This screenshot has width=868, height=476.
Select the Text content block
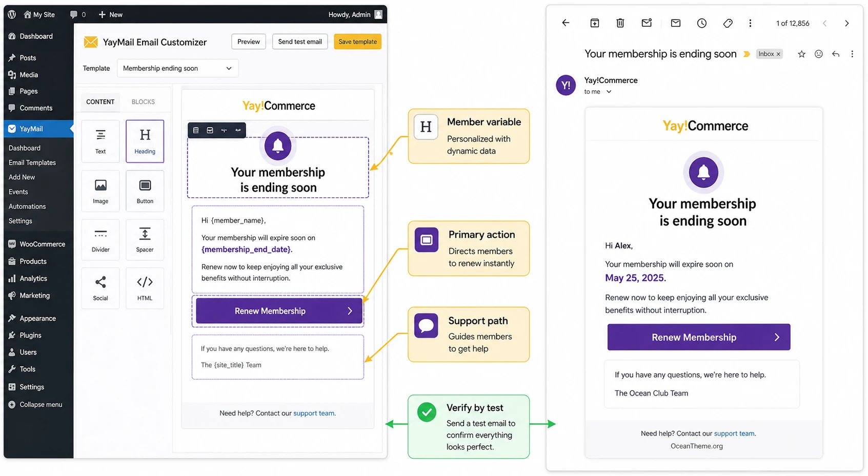click(x=100, y=141)
